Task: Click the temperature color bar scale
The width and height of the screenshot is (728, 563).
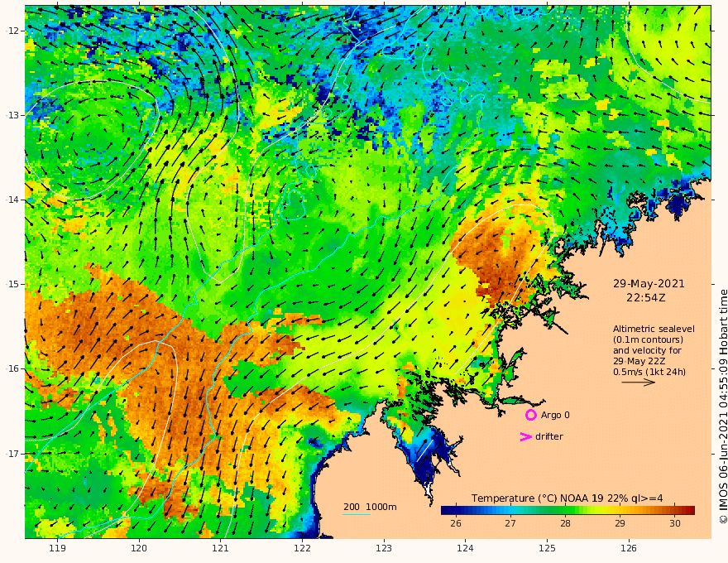Action: [568, 510]
